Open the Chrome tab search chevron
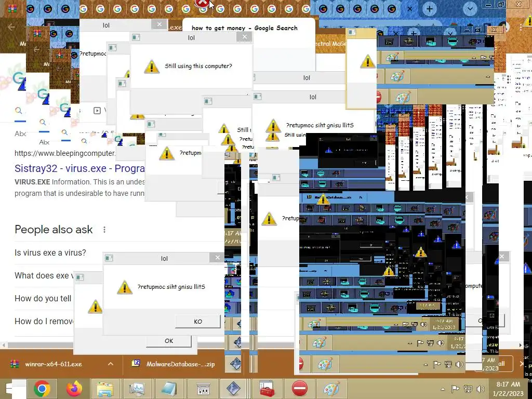 point(470,9)
